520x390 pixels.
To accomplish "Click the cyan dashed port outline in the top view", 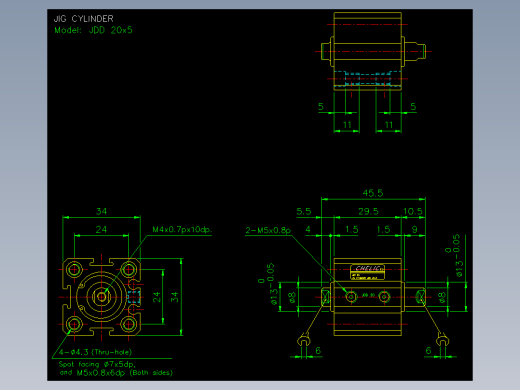I will click(367, 79).
